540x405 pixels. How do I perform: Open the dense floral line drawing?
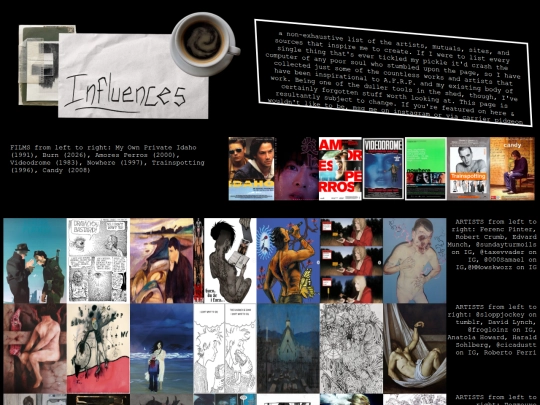coord(351,349)
